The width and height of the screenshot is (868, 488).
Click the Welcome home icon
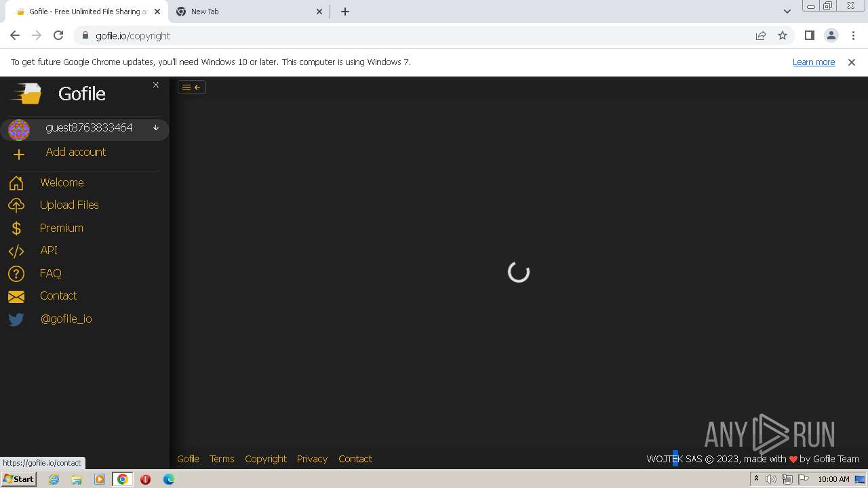pyautogui.click(x=16, y=183)
